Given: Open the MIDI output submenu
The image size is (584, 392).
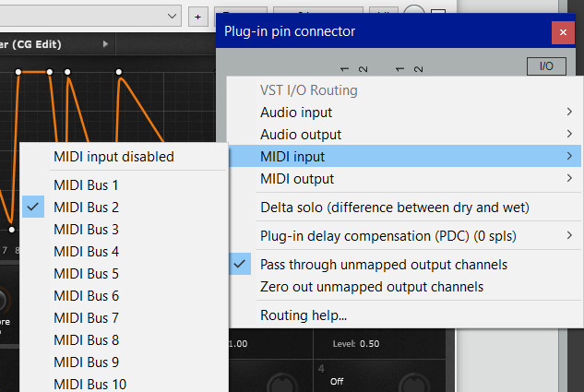Looking at the screenshot, I should click(406, 178).
